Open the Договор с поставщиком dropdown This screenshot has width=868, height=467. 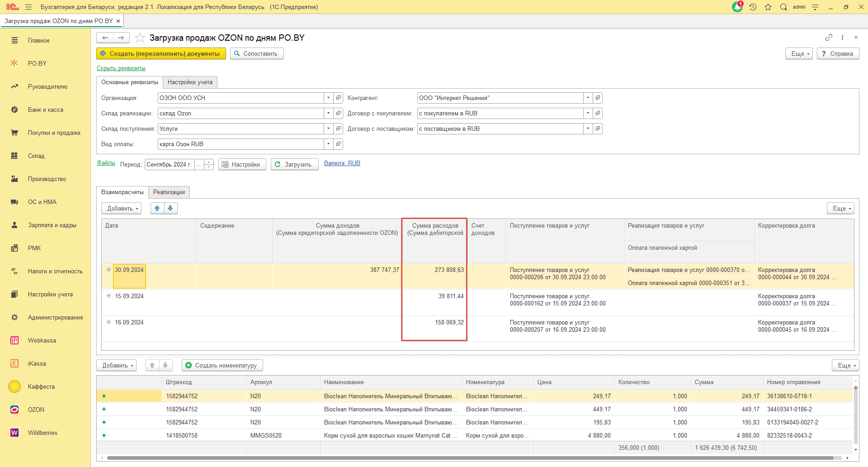(588, 129)
